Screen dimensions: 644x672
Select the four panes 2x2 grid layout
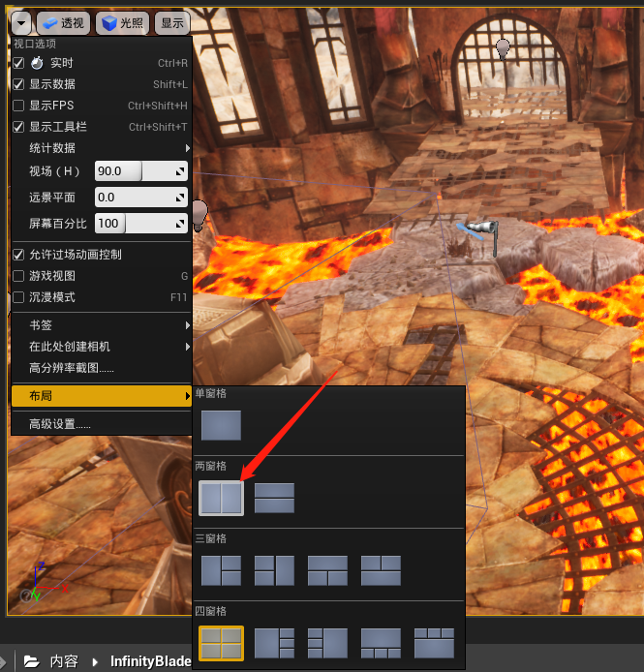pos(221,643)
